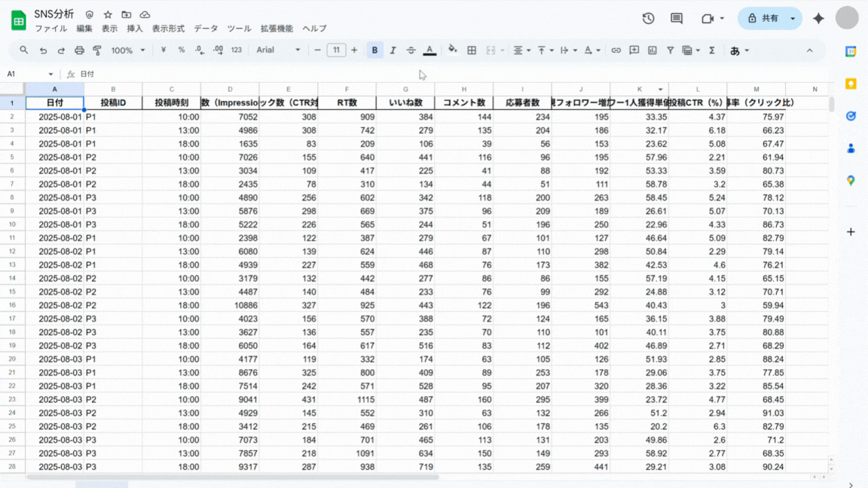Viewport: 868px width, 488px height.
Task: Open the borders grid icon
Action: (472, 50)
